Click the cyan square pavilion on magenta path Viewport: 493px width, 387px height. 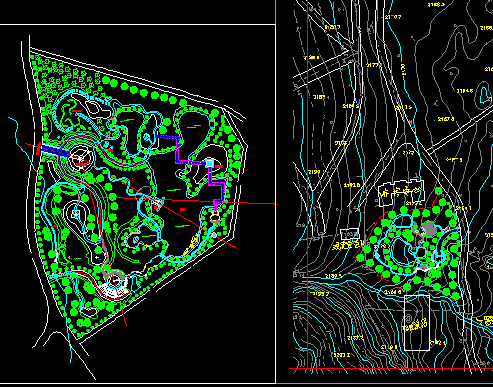[209, 163]
